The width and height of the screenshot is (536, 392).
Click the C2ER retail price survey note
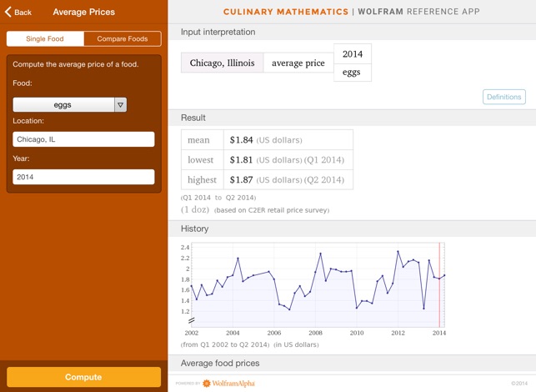[272, 210]
